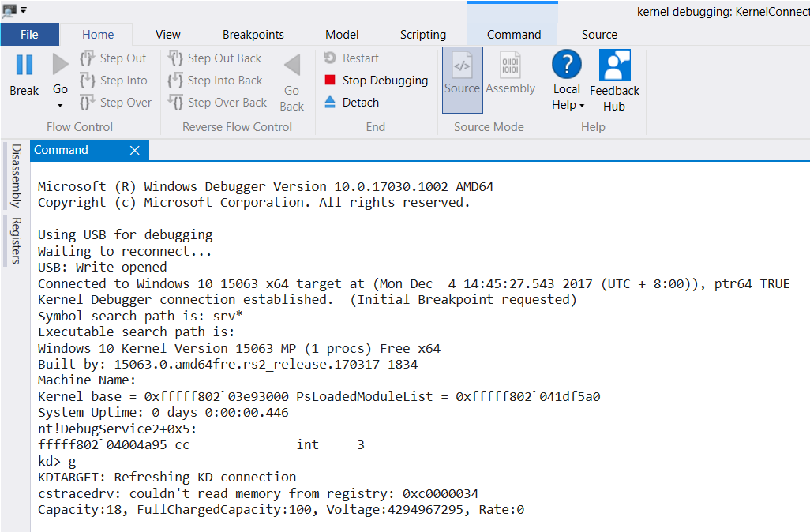This screenshot has height=532, width=810.
Task: Click the Restart icon
Action: (x=329, y=58)
